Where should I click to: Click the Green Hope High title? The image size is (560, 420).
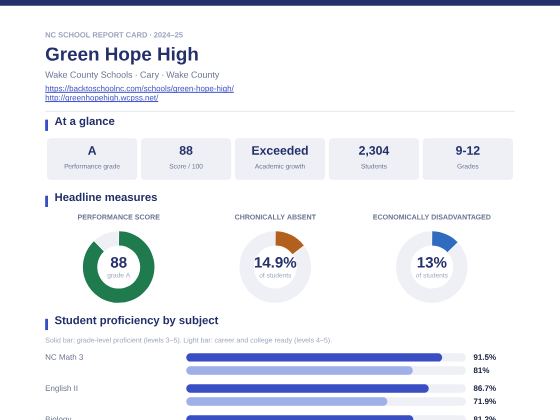click(122, 54)
